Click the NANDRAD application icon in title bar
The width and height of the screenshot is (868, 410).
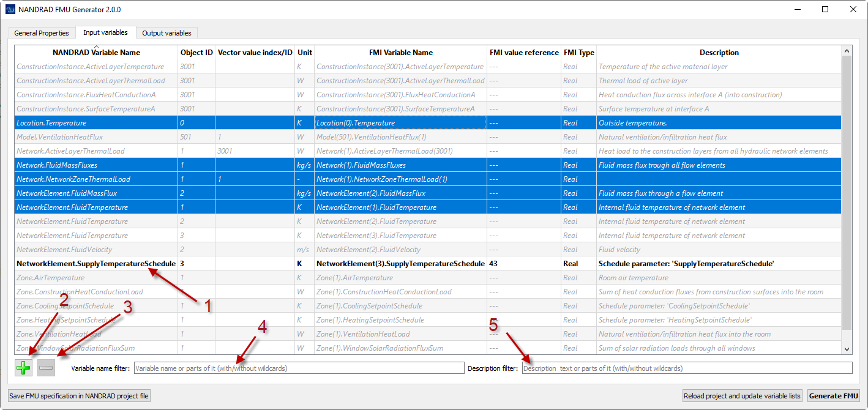point(10,9)
